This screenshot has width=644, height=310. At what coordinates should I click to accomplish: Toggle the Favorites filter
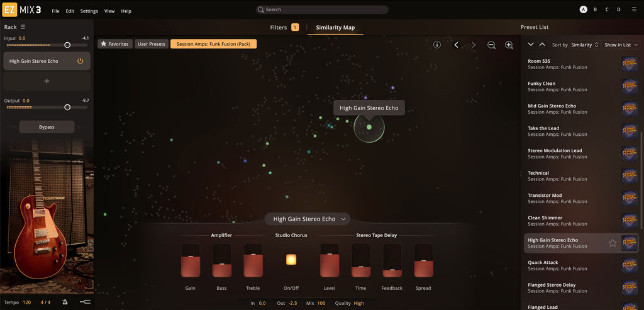[115, 44]
